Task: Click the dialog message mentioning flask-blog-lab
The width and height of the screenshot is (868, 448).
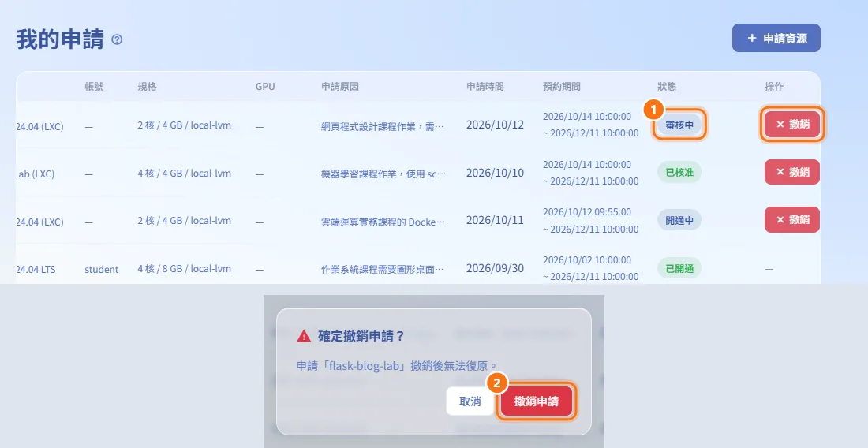Action: point(397,366)
